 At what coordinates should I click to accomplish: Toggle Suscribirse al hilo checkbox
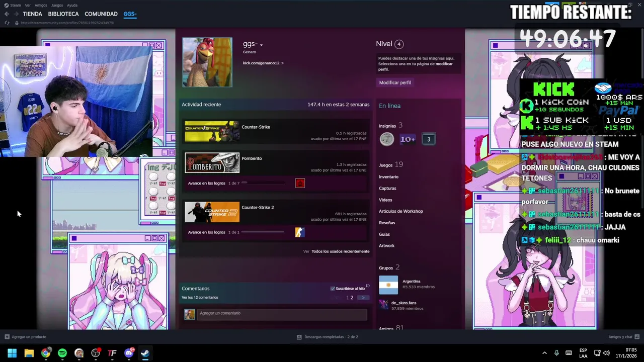pyautogui.click(x=333, y=289)
